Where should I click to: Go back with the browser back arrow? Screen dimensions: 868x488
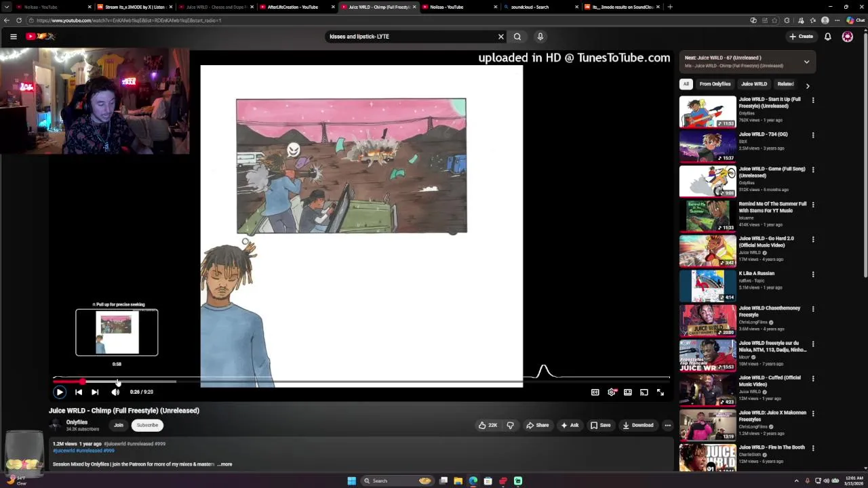(x=7, y=20)
